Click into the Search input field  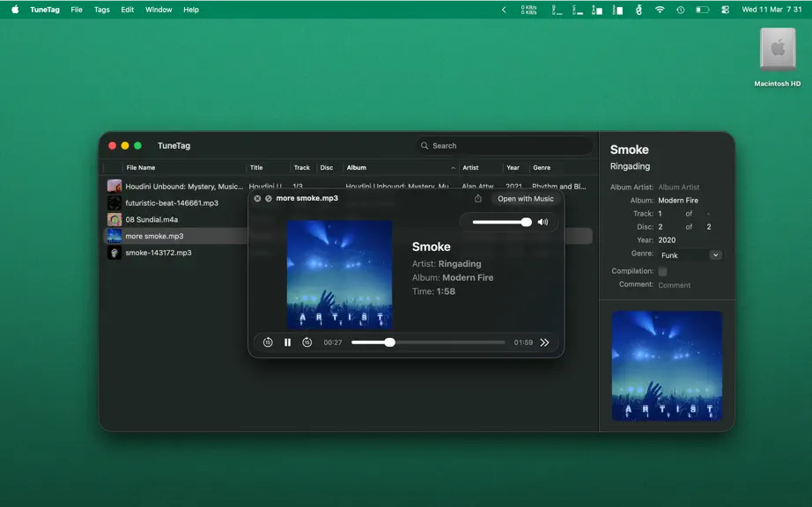(504, 146)
